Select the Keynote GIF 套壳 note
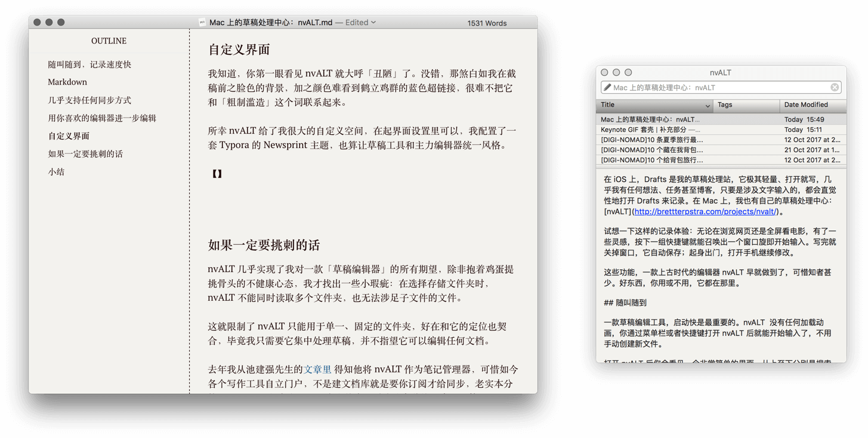 [x=650, y=129]
